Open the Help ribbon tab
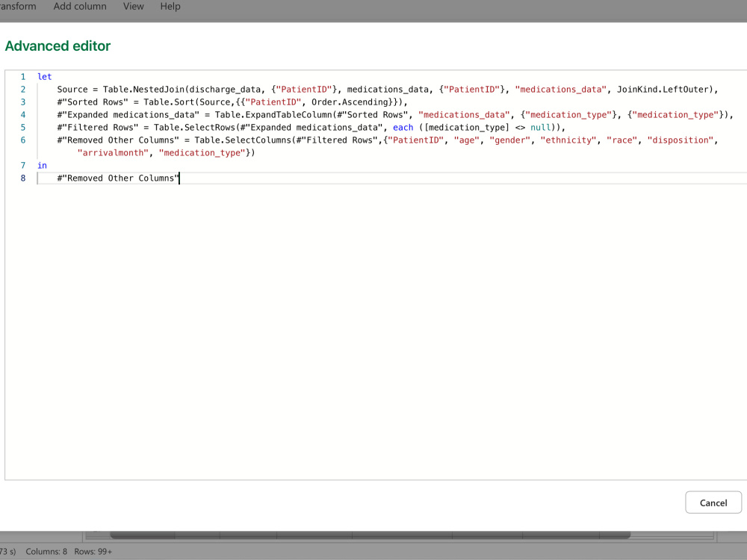The height and width of the screenshot is (560, 747). point(170,7)
